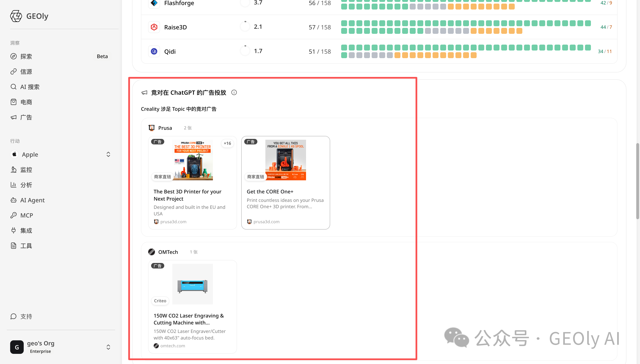Open prusa3d.com link under Best 3D Printer
This screenshot has width=640, height=364.
coord(173,222)
